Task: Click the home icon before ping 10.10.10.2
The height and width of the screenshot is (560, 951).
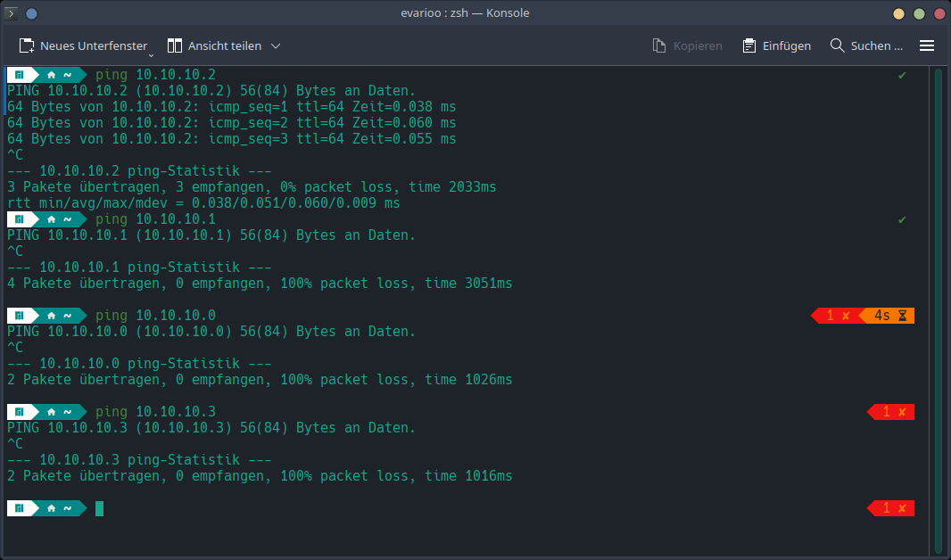Action: tap(52, 75)
